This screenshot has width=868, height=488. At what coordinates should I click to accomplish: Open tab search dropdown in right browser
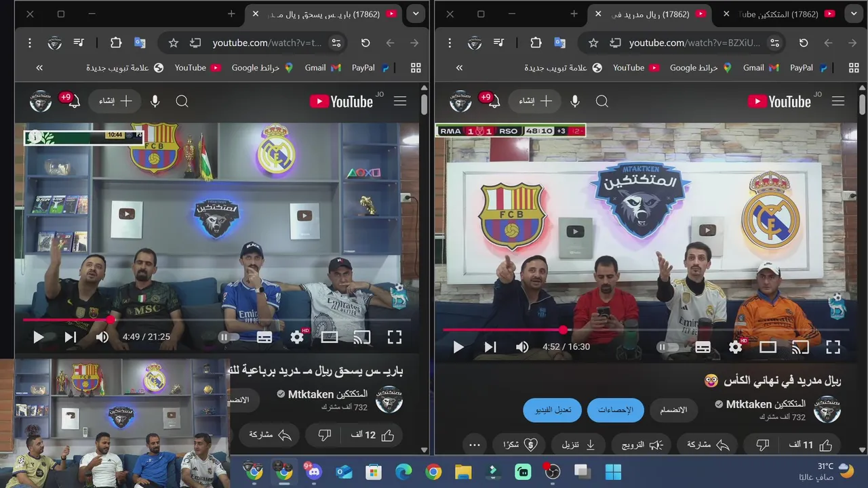click(854, 14)
